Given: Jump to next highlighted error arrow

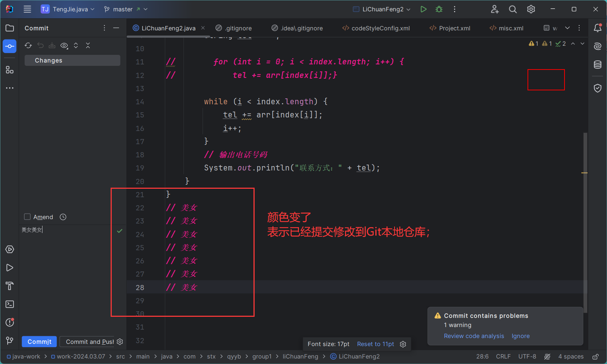Looking at the screenshot, I should [582, 44].
